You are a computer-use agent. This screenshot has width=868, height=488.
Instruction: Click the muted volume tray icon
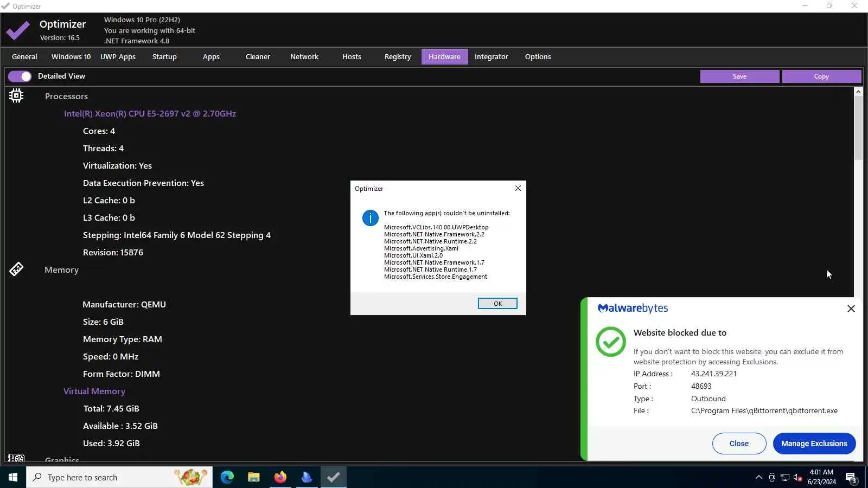click(x=798, y=477)
